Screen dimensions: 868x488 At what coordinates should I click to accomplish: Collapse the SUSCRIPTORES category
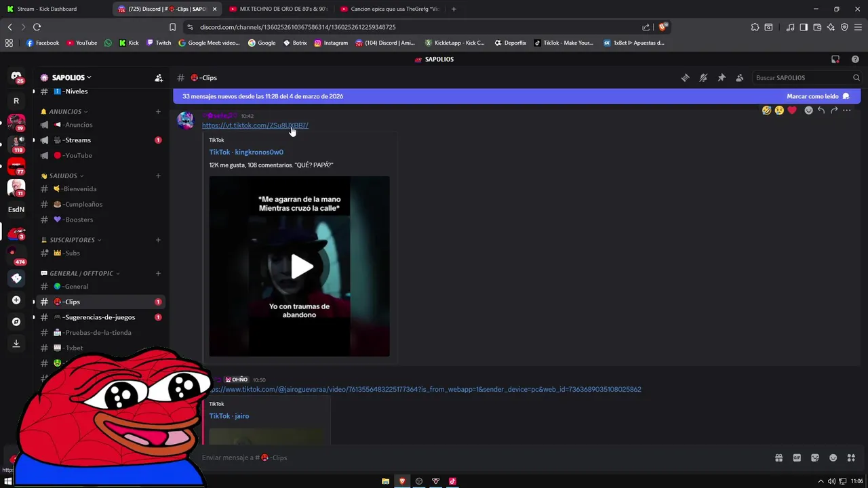pyautogui.click(x=71, y=240)
